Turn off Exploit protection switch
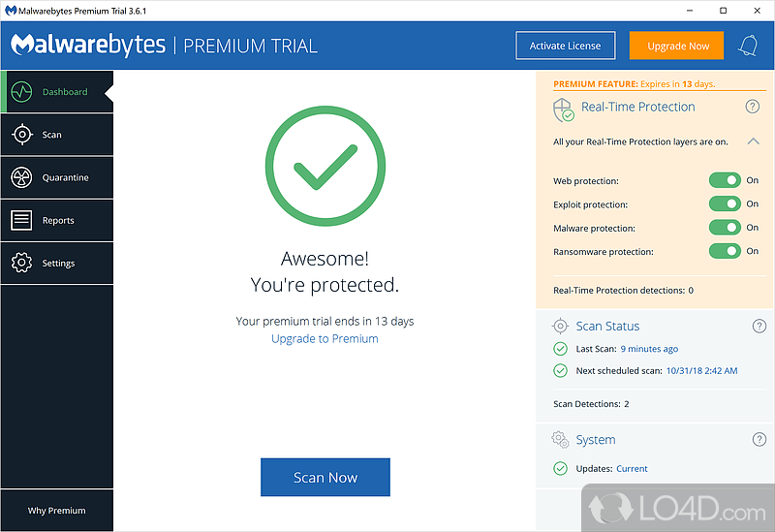This screenshot has height=532, width=775. (725, 204)
